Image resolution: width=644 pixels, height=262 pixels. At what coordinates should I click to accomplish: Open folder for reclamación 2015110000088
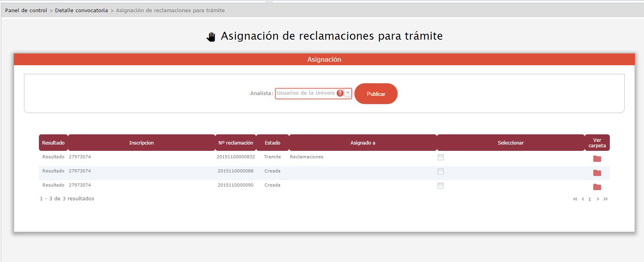pyautogui.click(x=597, y=173)
